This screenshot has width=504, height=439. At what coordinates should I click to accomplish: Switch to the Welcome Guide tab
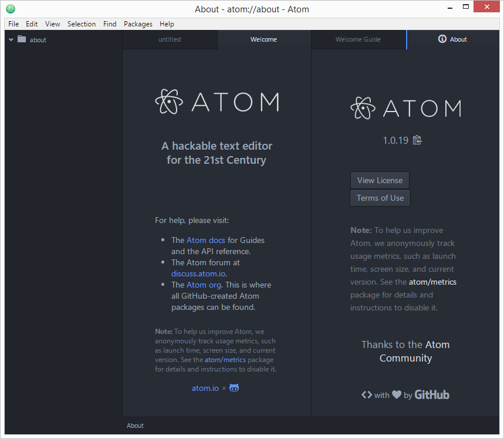(358, 39)
